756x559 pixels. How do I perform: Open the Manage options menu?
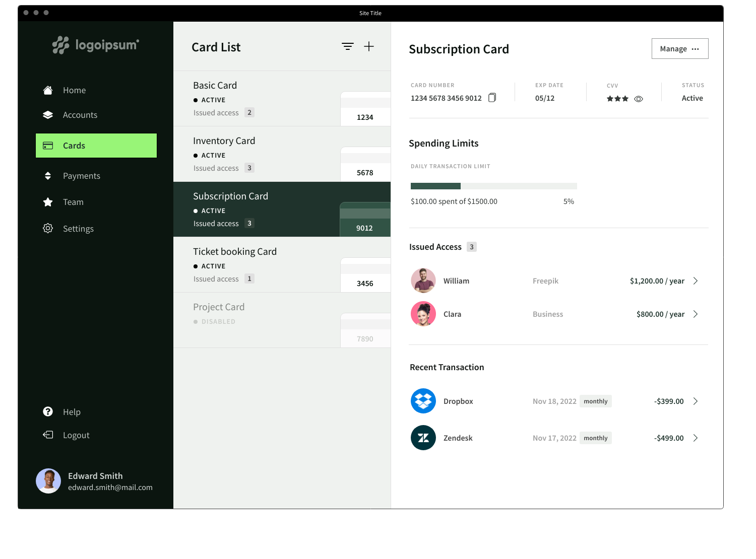[x=696, y=48]
